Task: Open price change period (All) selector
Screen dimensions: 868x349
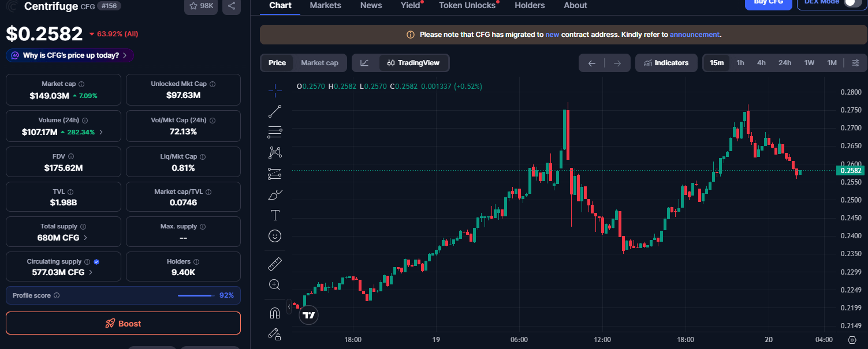Action: coord(114,34)
